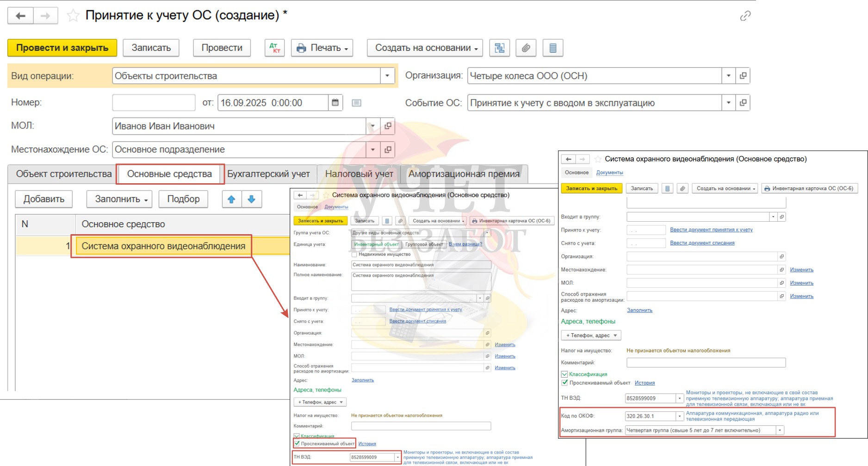Open the attached files paperclip icon
The image size is (868, 466).
click(526, 48)
